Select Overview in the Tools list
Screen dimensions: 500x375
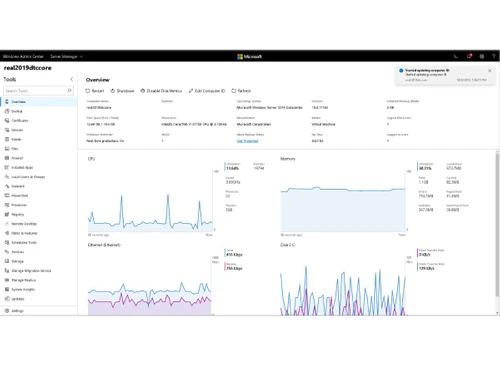39,102
